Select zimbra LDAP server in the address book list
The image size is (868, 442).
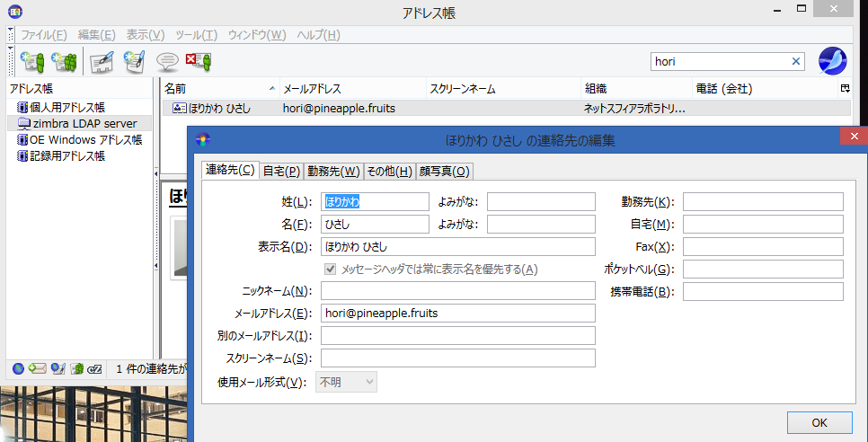(x=83, y=123)
